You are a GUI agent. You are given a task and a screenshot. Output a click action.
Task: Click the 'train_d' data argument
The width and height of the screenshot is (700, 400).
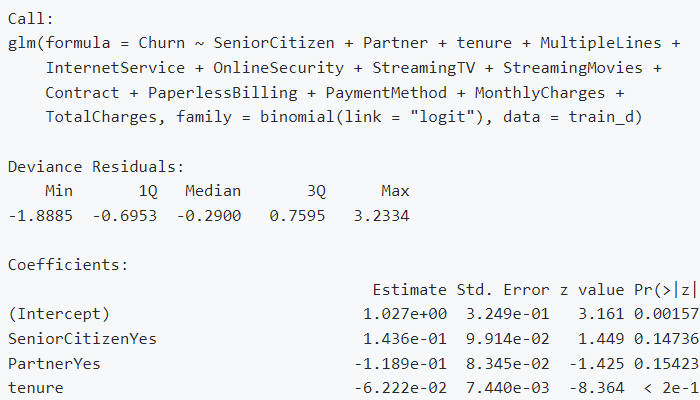click(x=605, y=117)
